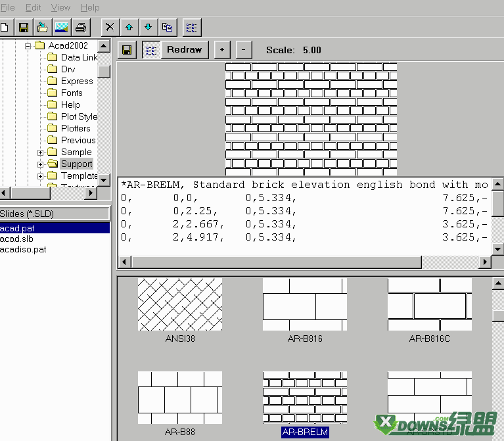Click the Copy toolbar icon
This screenshot has width=504, height=441.
tap(167, 28)
